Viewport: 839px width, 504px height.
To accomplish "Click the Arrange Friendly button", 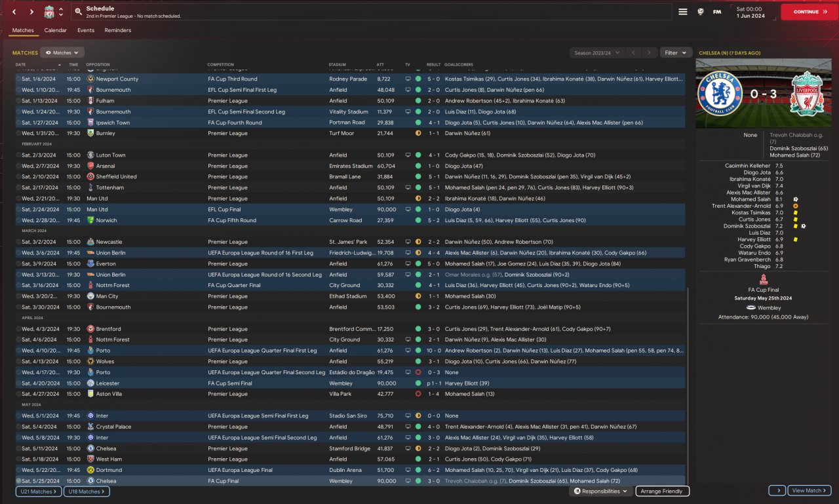I will (x=662, y=491).
